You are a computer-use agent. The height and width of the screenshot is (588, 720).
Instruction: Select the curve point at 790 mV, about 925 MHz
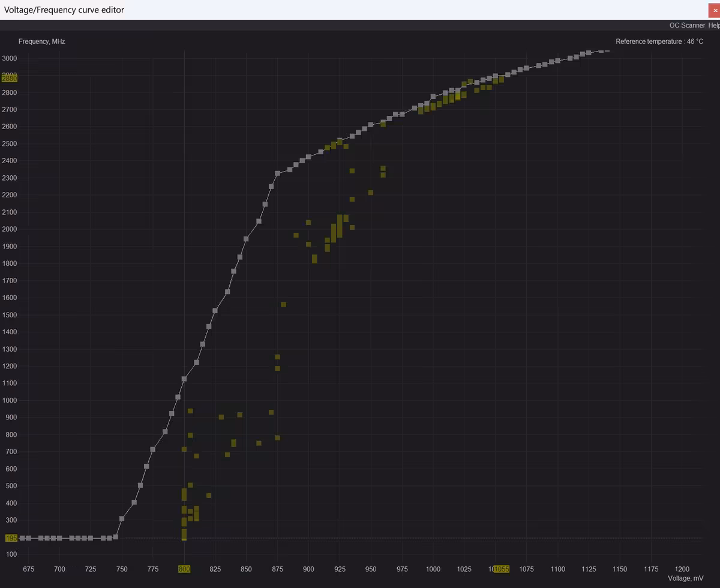[172, 413]
